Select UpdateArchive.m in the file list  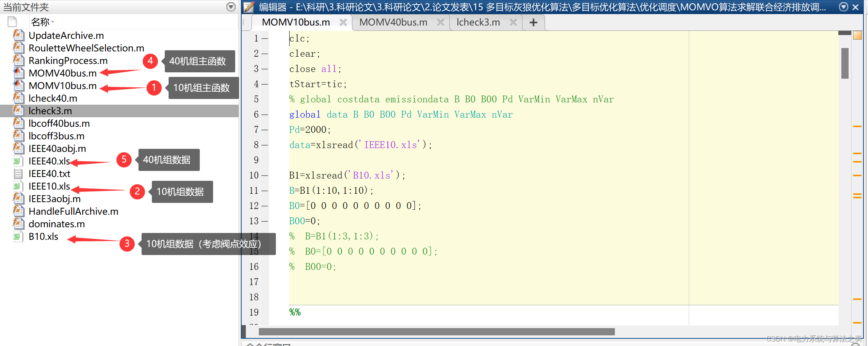click(66, 35)
